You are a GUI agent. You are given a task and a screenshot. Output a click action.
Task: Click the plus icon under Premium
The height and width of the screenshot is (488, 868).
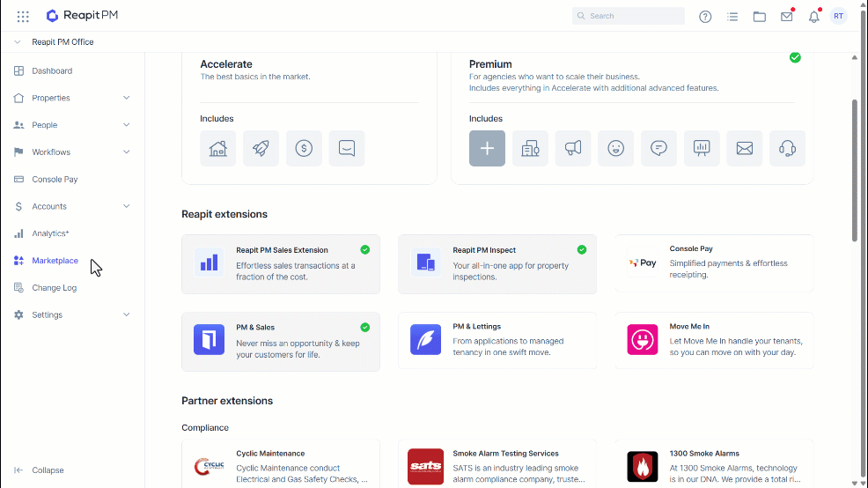click(487, 149)
